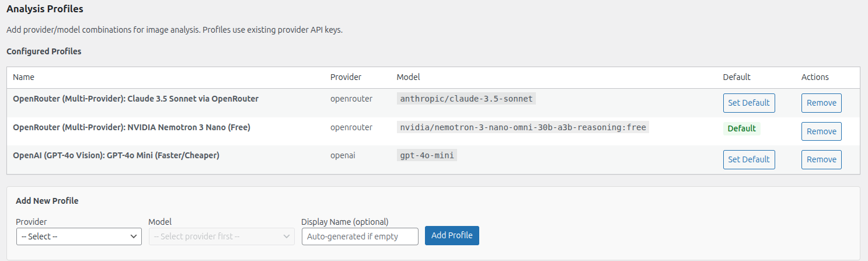
Task: Click the Analysis Profiles heading
Action: click(x=45, y=9)
